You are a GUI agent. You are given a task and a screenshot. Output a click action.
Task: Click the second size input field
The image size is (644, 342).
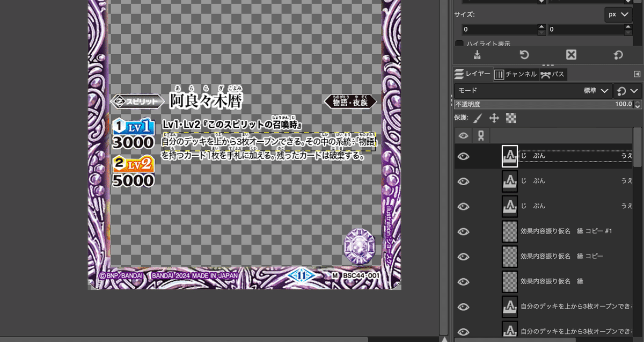[586, 30]
